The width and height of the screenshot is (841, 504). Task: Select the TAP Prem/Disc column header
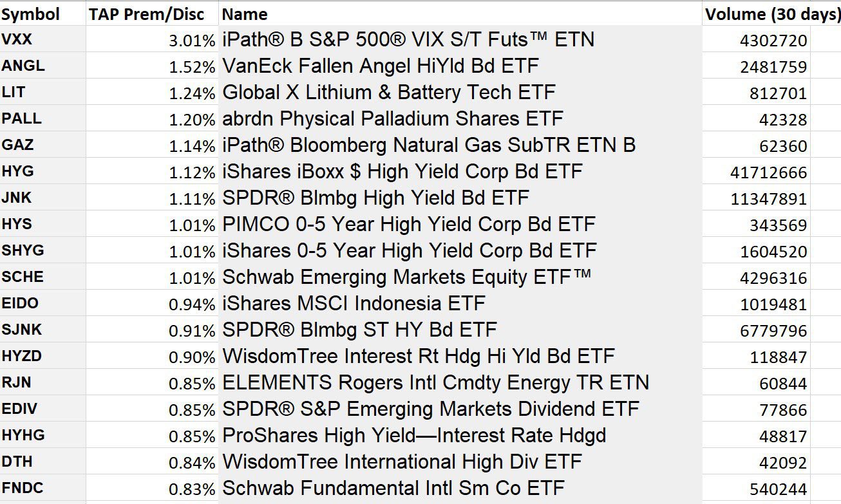point(146,14)
